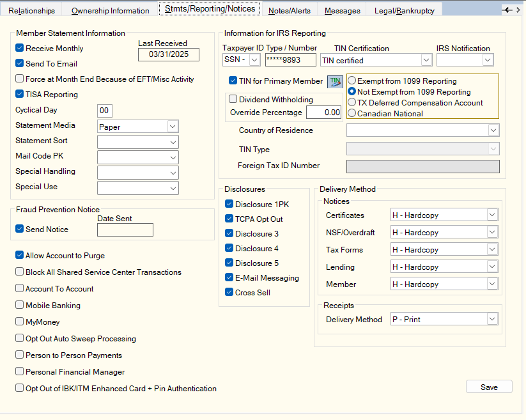
Task: Toggle the TISA Reporting checkbox
Action: tap(19, 94)
